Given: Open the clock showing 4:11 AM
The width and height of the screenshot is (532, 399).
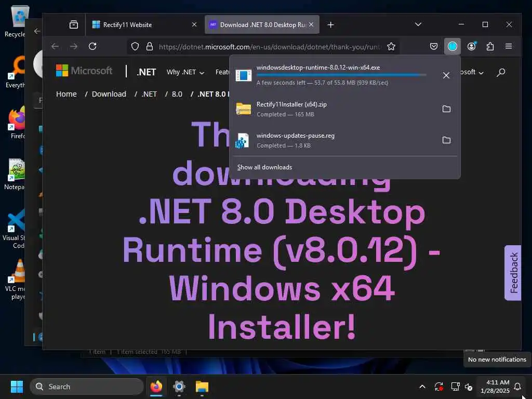Looking at the screenshot, I should 495,387.
